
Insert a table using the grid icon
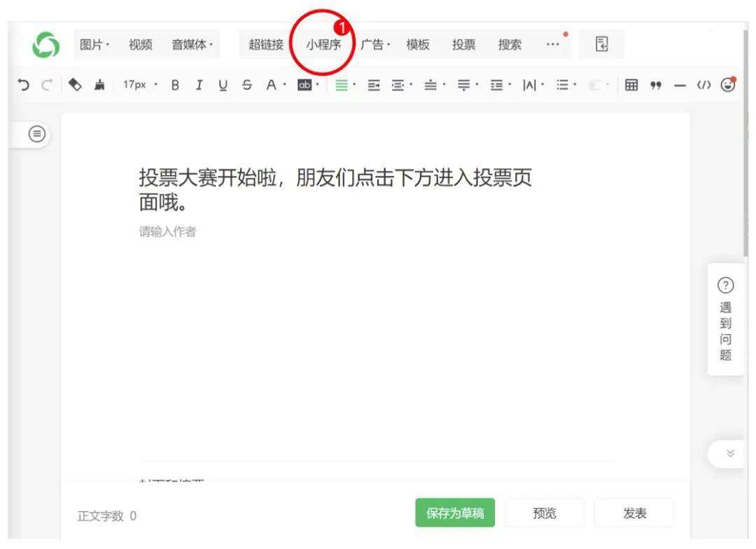click(631, 85)
